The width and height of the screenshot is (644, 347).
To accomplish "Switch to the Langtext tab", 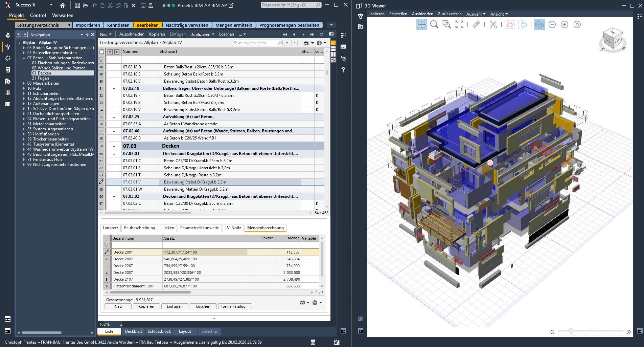I will pos(110,228).
